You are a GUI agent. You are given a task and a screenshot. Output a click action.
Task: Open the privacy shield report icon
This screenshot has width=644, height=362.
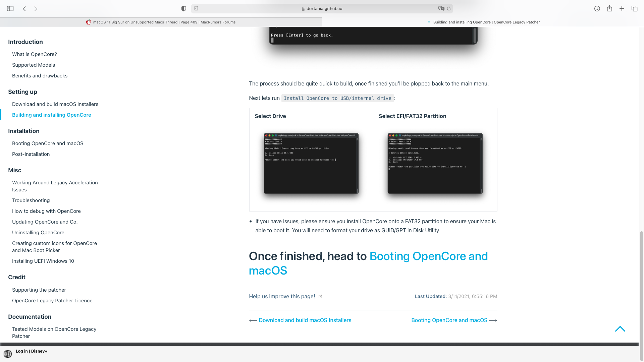tap(183, 9)
